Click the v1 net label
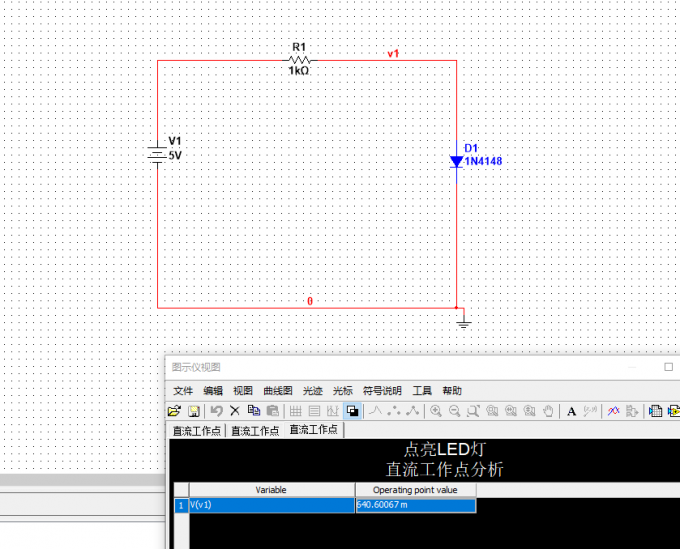This screenshot has height=549, width=680. tap(393, 53)
